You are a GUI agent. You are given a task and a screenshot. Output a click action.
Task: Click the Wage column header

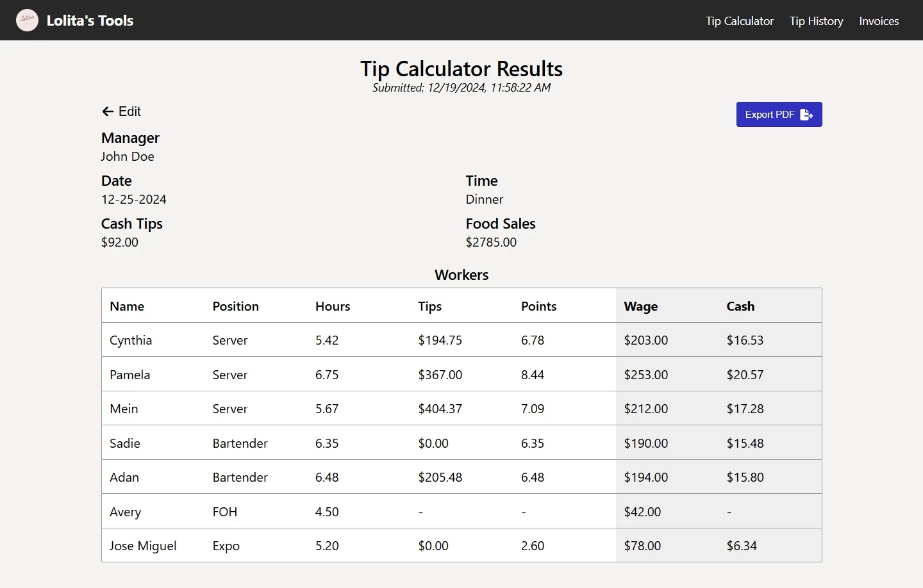tap(640, 306)
